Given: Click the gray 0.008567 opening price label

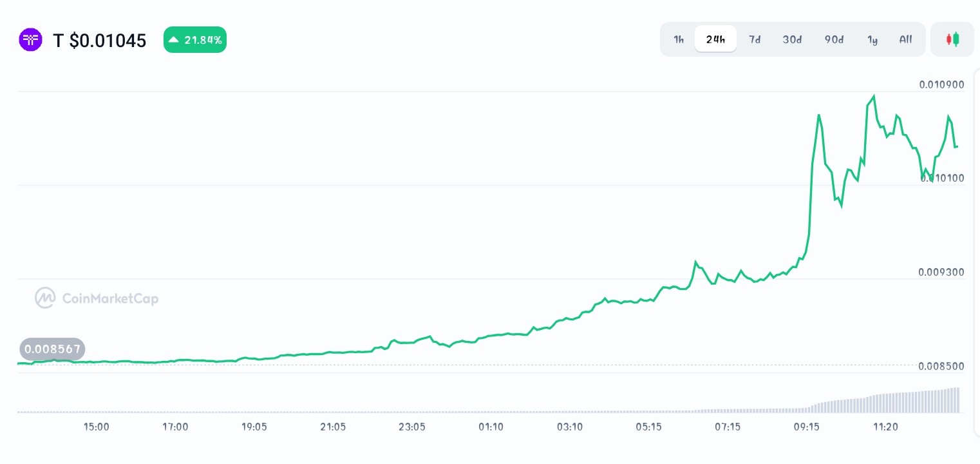Looking at the screenshot, I should [52, 349].
